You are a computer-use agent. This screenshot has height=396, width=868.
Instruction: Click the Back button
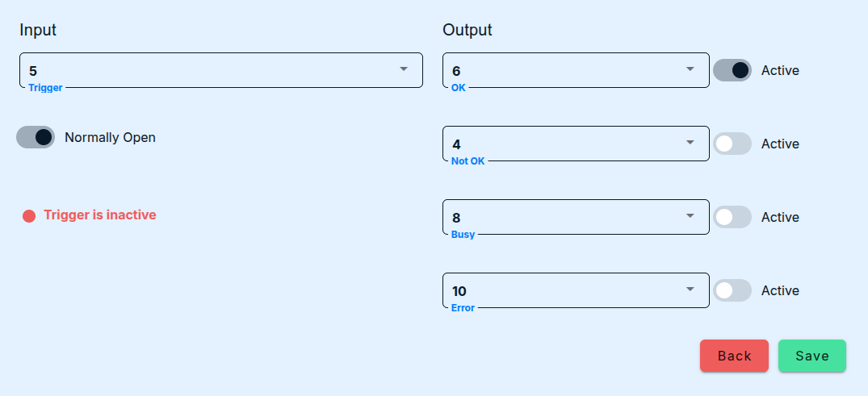734,356
